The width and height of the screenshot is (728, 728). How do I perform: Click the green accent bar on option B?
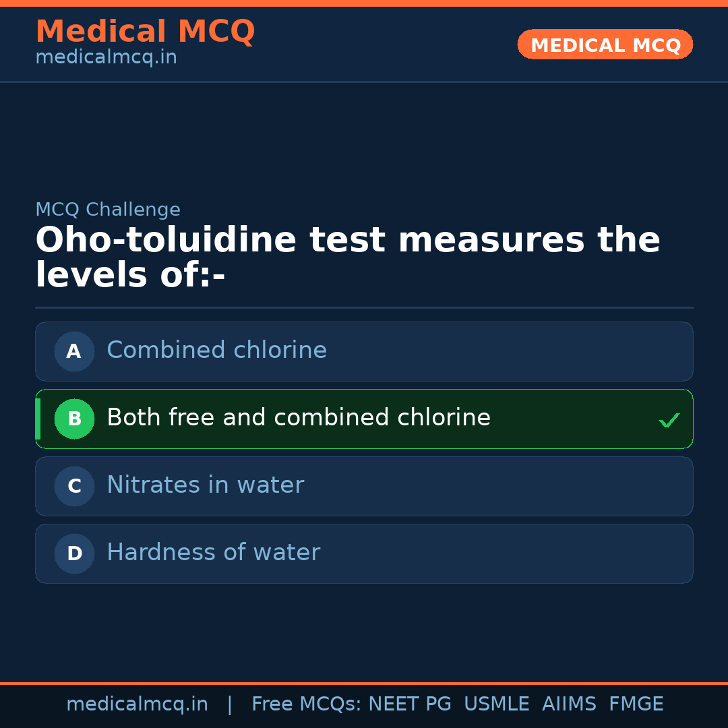pos(38,419)
